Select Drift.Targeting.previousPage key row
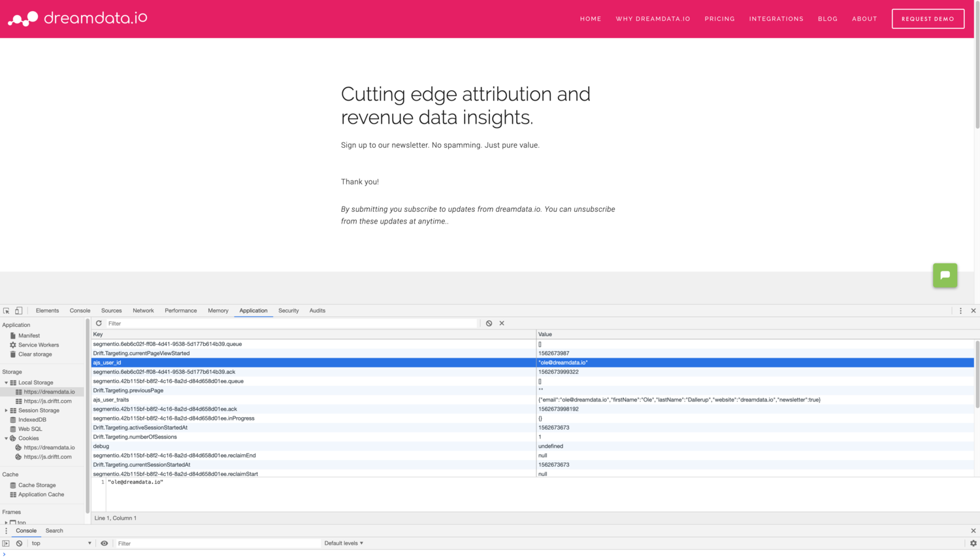980x559 pixels. (x=532, y=390)
